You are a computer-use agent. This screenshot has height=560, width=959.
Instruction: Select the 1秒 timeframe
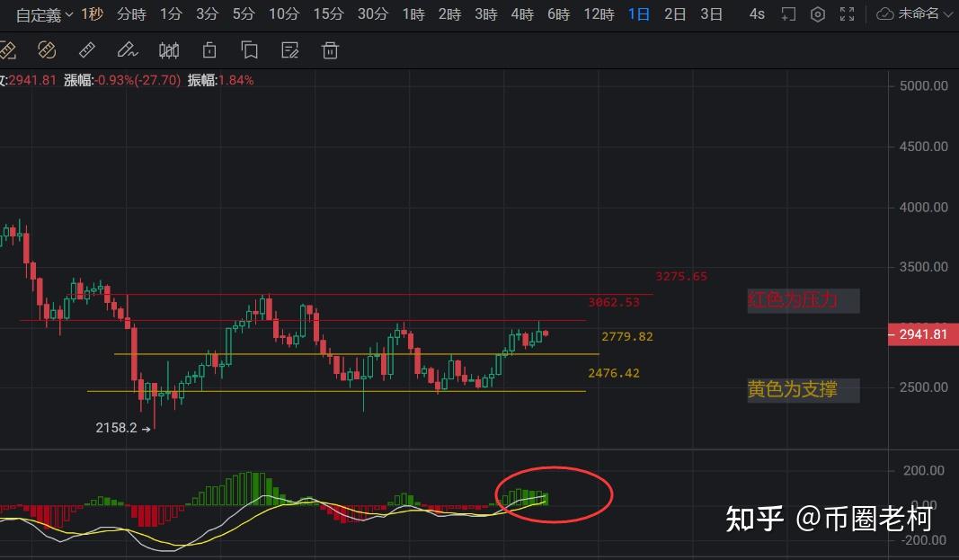click(x=92, y=14)
